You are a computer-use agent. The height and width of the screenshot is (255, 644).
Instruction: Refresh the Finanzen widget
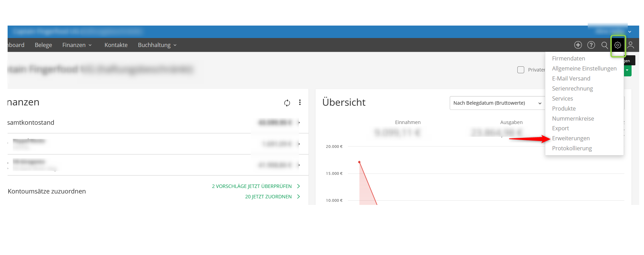(x=287, y=103)
